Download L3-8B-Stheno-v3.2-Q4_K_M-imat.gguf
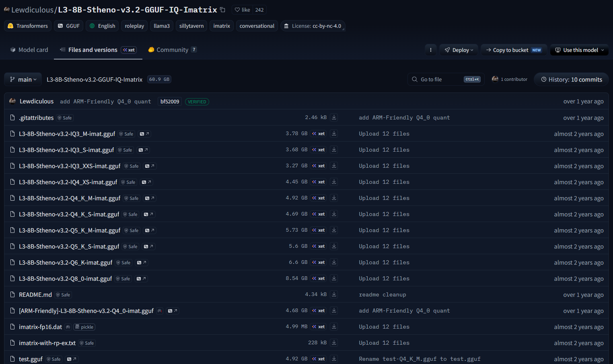The height and width of the screenshot is (364, 613). click(334, 198)
